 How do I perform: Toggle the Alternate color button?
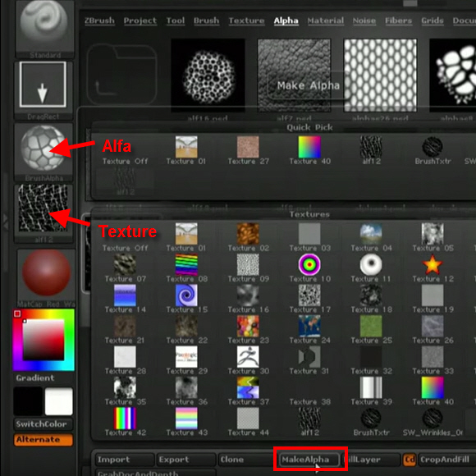click(x=43, y=440)
